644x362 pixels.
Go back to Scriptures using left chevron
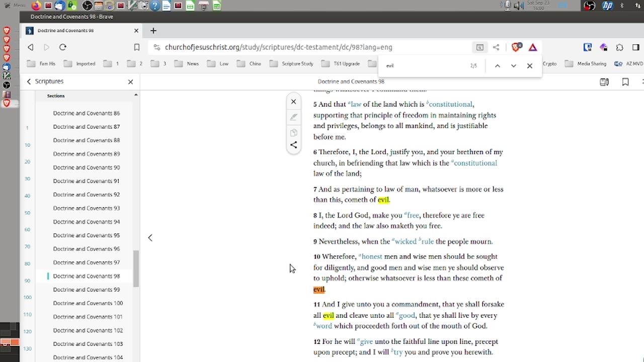coord(29,81)
